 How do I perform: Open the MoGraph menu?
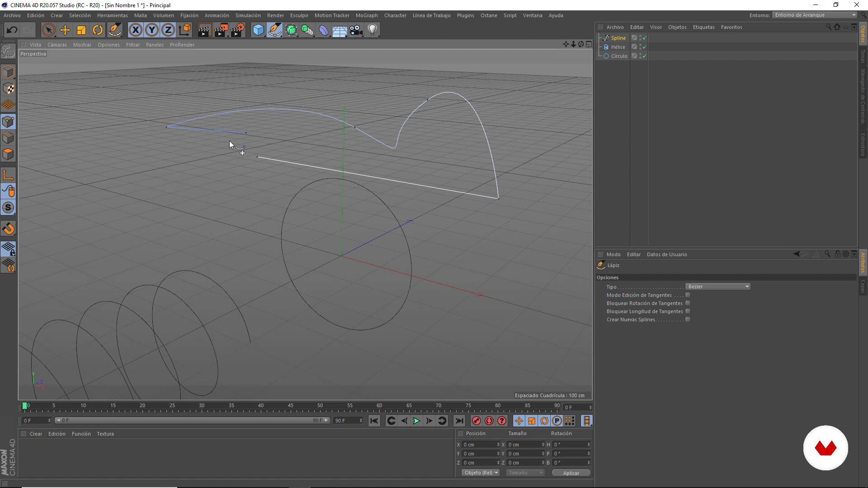tap(366, 15)
